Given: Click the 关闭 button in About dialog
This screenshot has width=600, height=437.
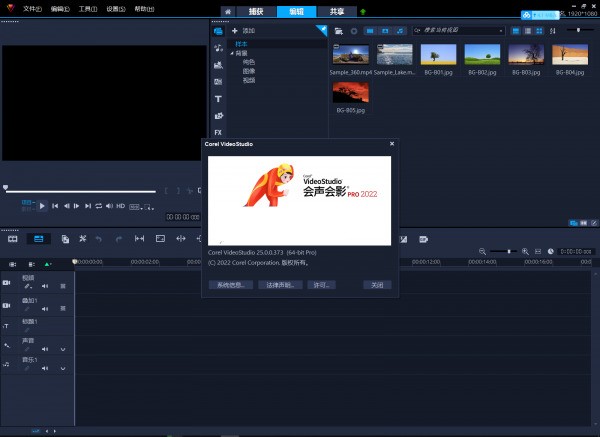Looking at the screenshot, I should point(376,285).
